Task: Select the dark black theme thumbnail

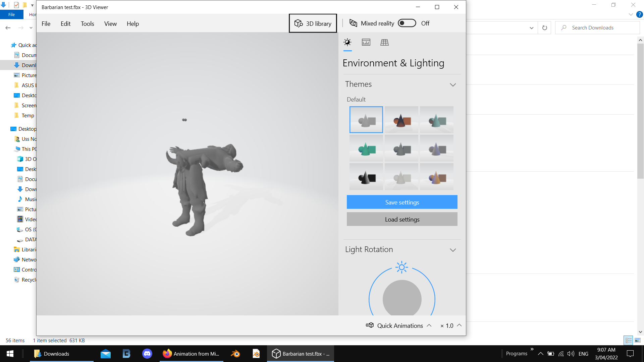Action: (x=366, y=176)
